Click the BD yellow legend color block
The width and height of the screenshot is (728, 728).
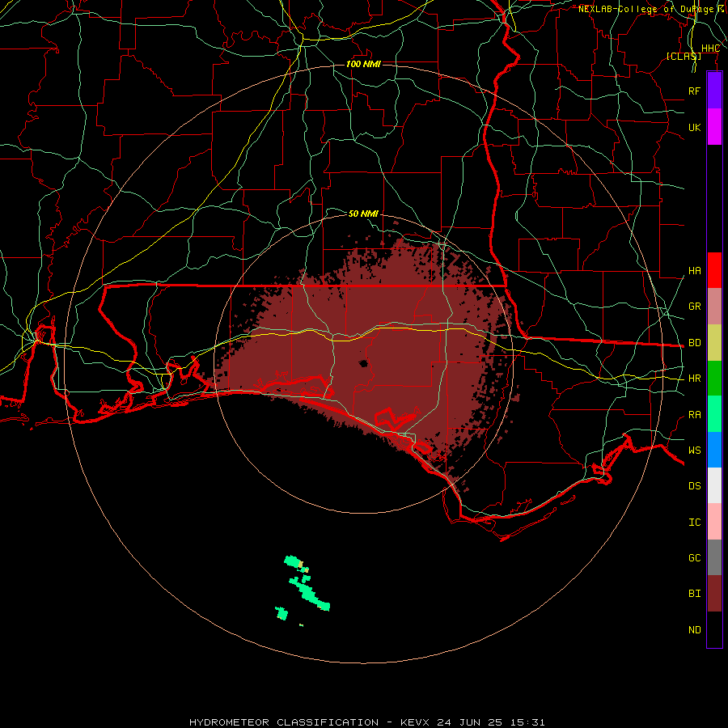[x=714, y=342]
